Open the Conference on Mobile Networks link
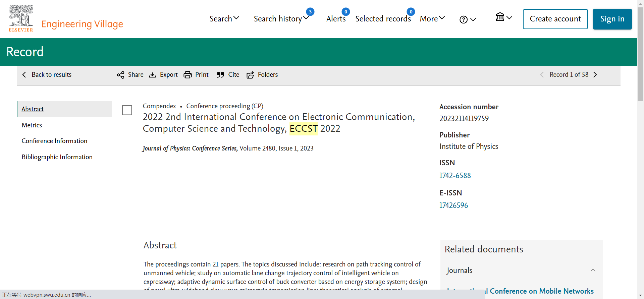The image size is (644, 299). click(521, 291)
